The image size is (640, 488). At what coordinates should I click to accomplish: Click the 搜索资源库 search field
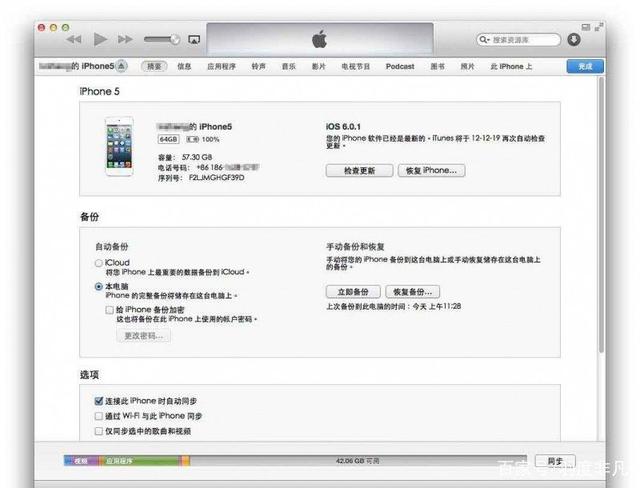(x=525, y=40)
